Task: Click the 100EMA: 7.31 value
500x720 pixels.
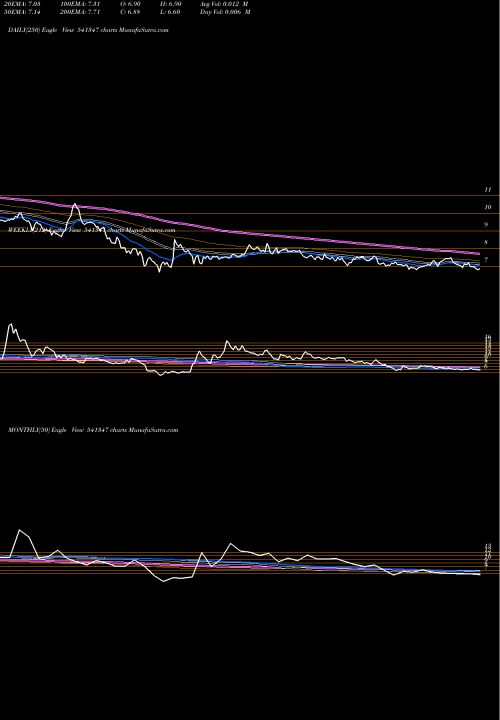Action: pos(80,4)
